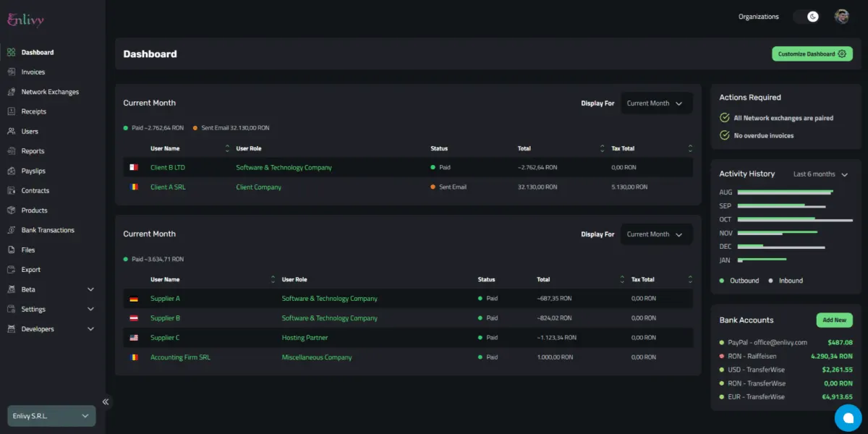Viewport: 868px width, 434px height.
Task: Click the 32.130,00 RON total of Client A SRL
Action: (537, 187)
